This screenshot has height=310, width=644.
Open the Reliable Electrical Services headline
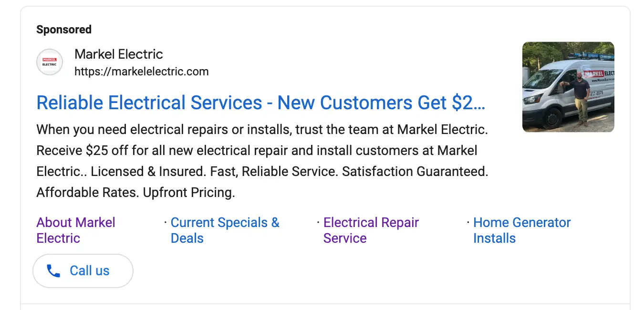click(x=260, y=103)
